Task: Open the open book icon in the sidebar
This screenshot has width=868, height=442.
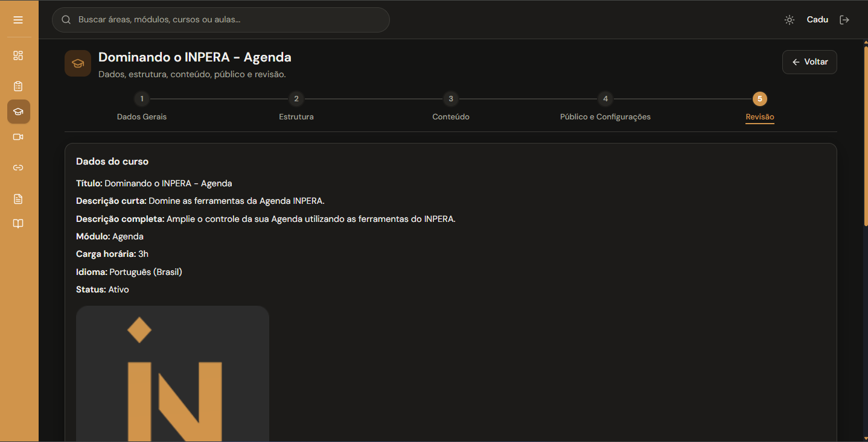Action: (18, 224)
